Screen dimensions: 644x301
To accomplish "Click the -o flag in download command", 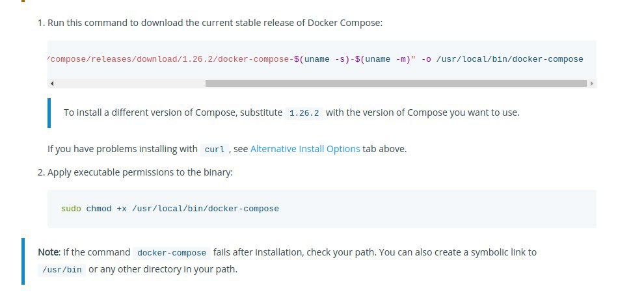I will (x=426, y=59).
